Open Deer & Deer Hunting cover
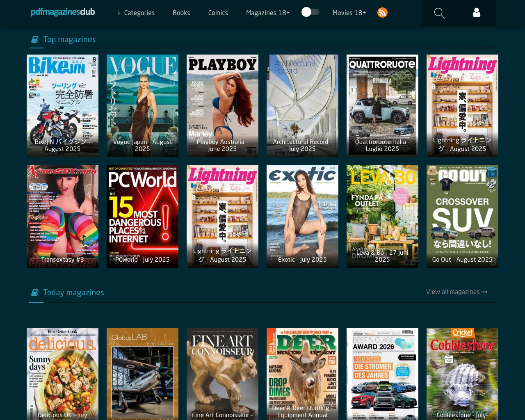Screen dimensions: 525x420 [302, 374]
